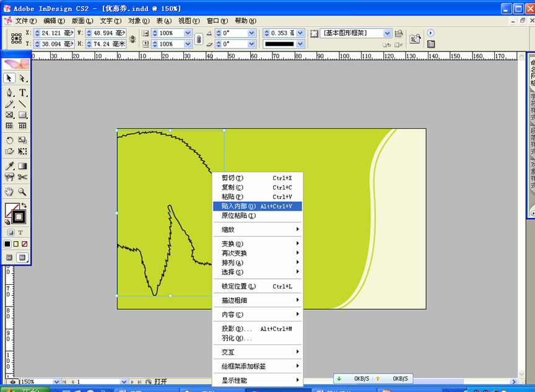Pick the Scissors tool
This screenshot has width=535, height=392.
[x=22, y=177]
